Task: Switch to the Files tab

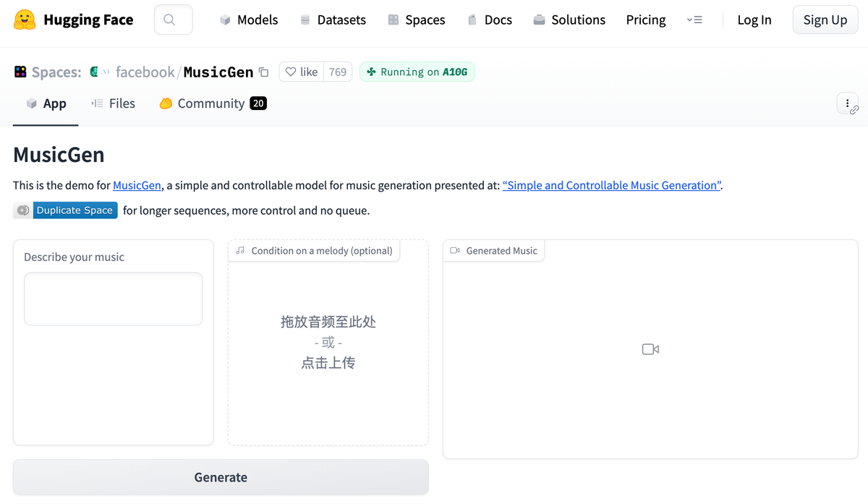Action: pos(113,103)
